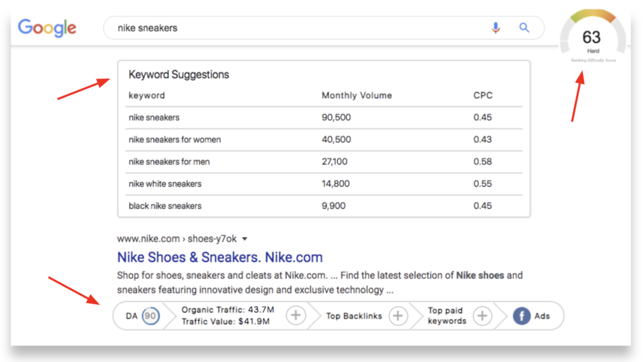
Task: Click the 0.43 CPC value
Action: coord(482,140)
